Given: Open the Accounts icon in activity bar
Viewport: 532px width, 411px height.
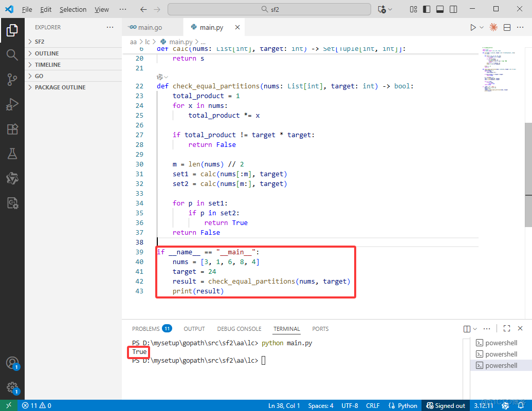Looking at the screenshot, I should tap(12, 363).
